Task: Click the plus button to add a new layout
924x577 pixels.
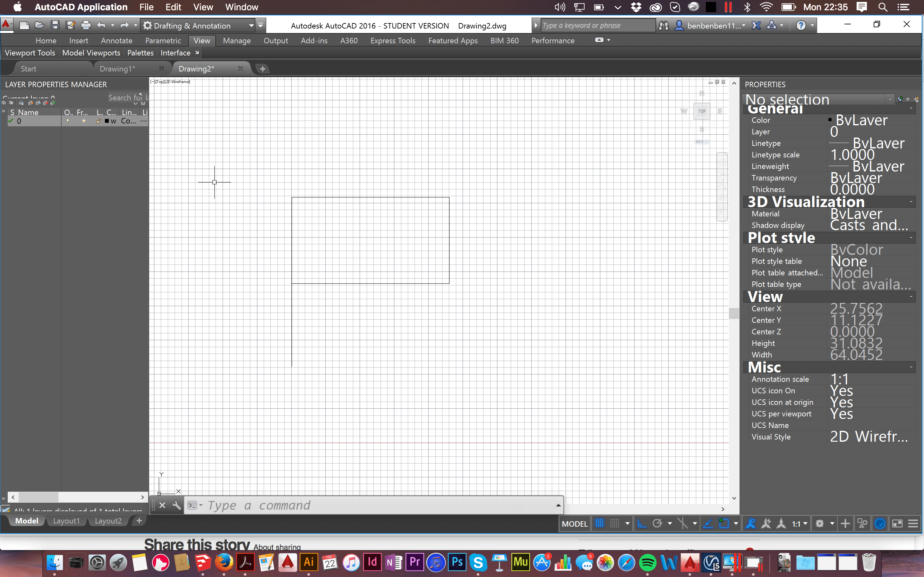Action: click(x=139, y=521)
